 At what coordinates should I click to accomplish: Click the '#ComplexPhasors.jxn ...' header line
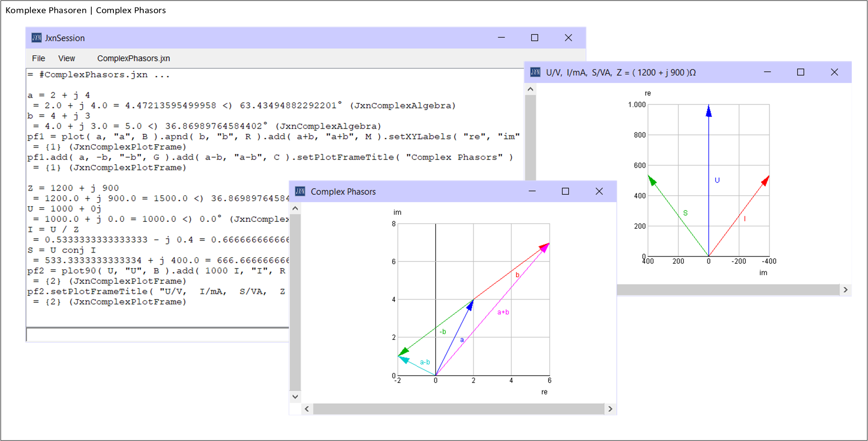(x=99, y=74)
